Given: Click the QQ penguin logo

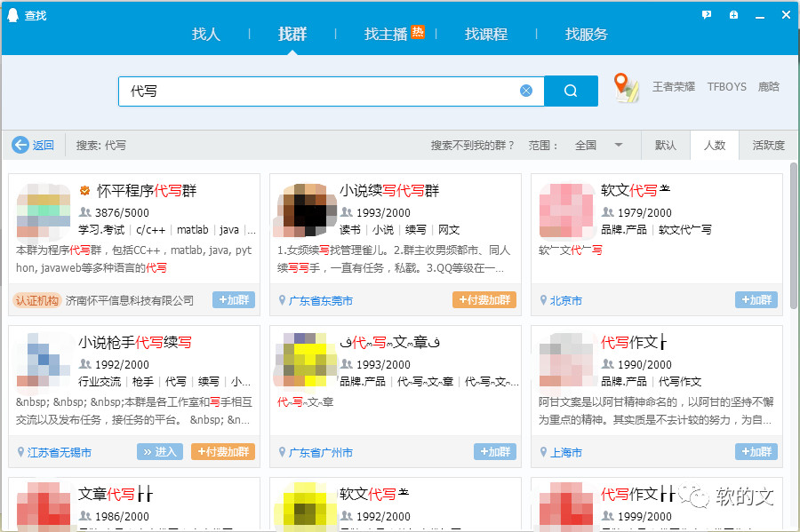Looking at the screenshot, I should tap(12, 15).
